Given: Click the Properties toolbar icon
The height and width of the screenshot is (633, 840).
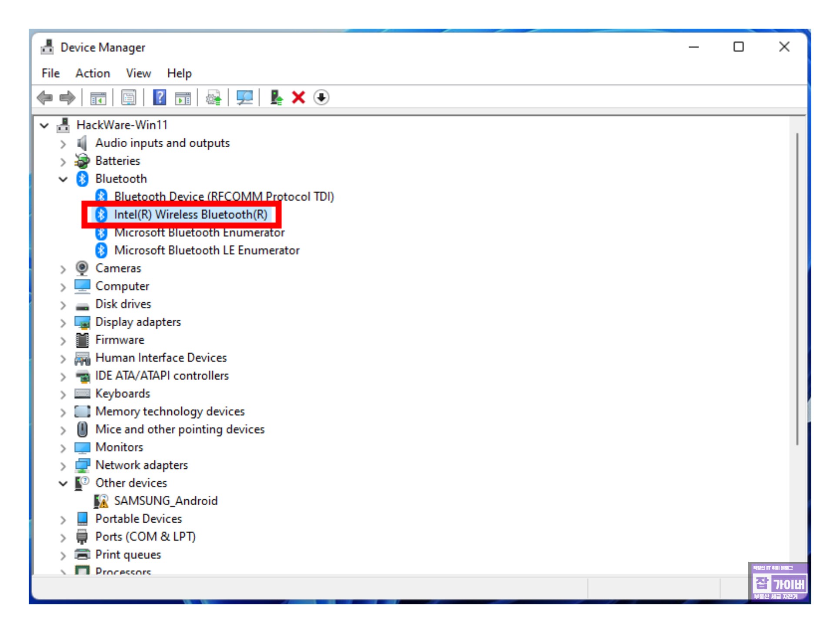Looking at the screenshot, I should [x=129, y=98].
